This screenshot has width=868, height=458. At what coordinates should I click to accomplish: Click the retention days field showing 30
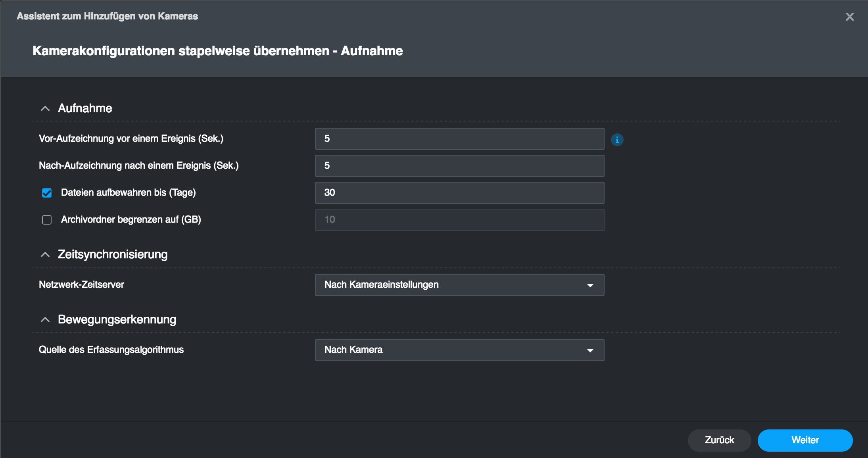459,193
